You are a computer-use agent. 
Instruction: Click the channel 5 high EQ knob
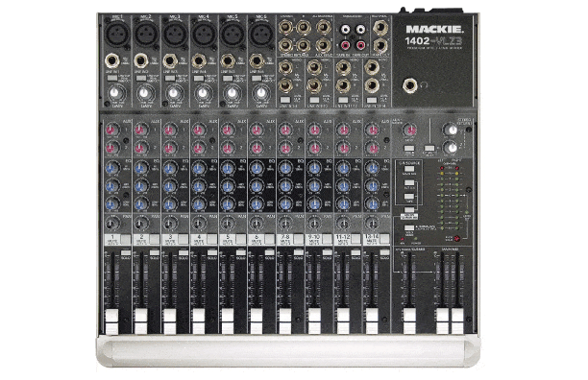pyautogui.click(x=227, y=168)
